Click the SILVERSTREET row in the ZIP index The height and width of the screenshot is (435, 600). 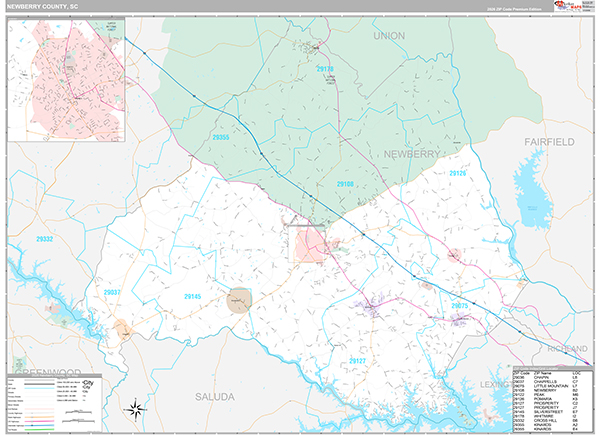(x=546, y=412)
